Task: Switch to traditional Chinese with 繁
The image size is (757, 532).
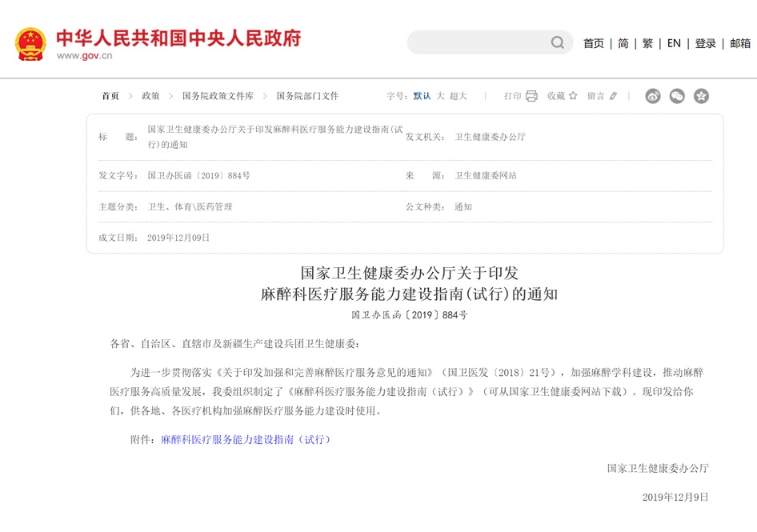Action: [647, 43]
